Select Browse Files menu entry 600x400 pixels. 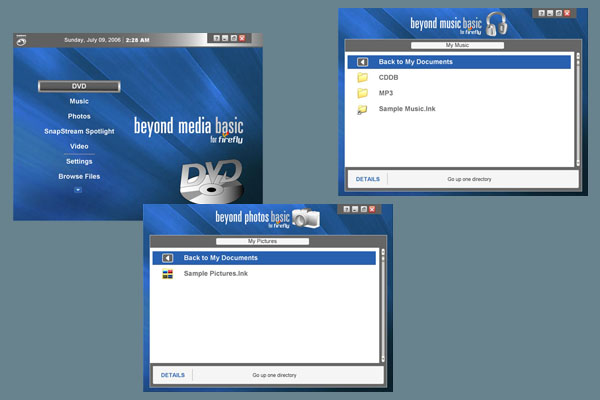coord(79,176)
